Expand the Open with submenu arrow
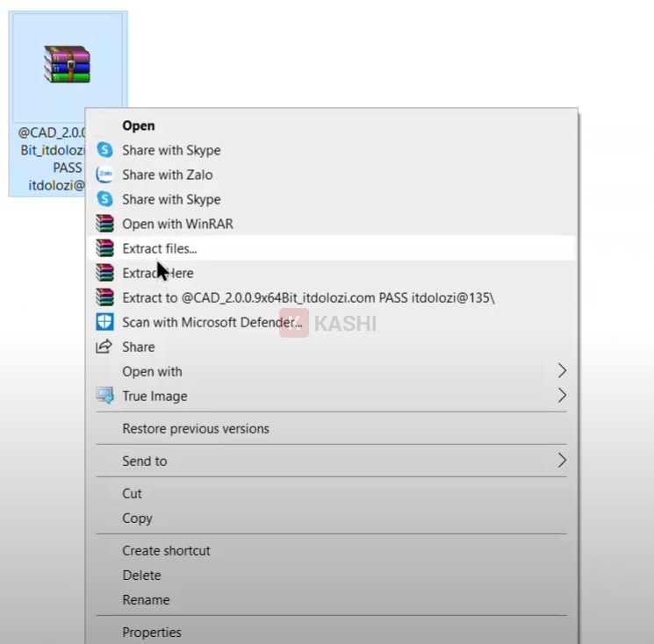Viewport: 654px width, 644px height. click(562, 371)
